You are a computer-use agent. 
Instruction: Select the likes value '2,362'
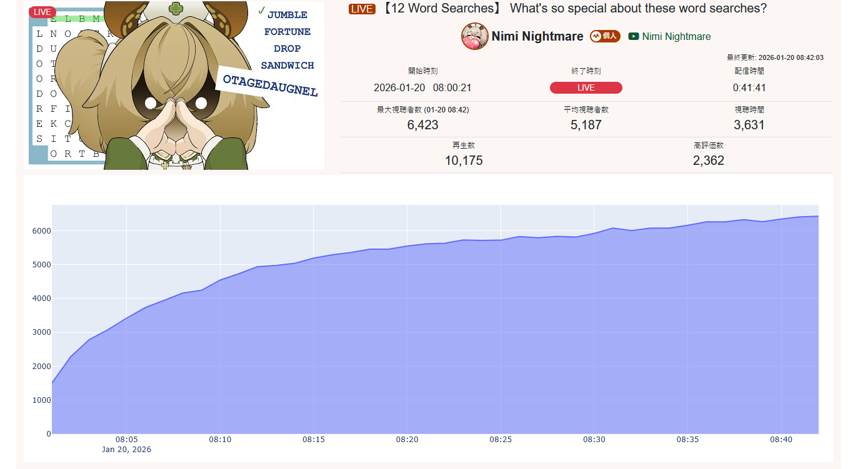pos(709,160)
